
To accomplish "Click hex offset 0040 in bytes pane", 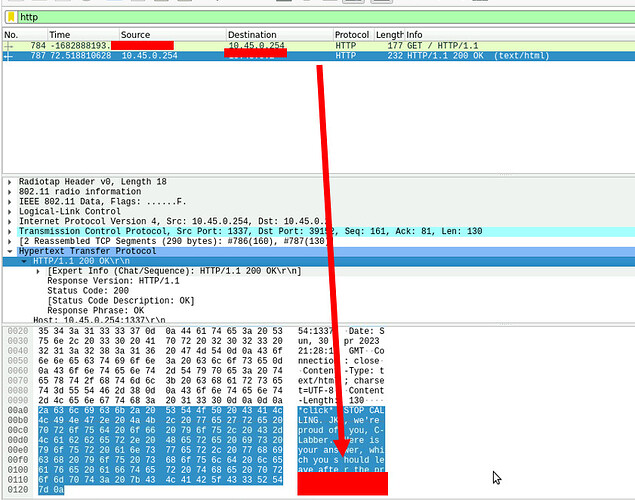I will 18,351.
